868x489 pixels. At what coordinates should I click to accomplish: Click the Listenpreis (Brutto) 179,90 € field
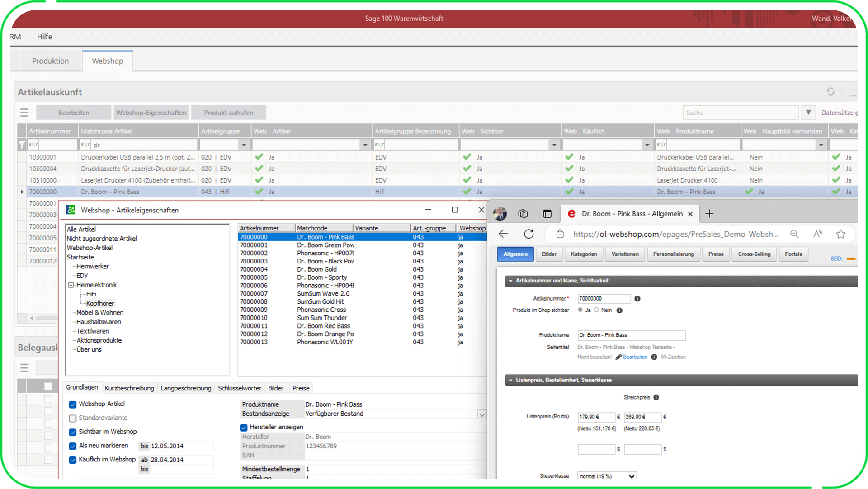(596, 417)
